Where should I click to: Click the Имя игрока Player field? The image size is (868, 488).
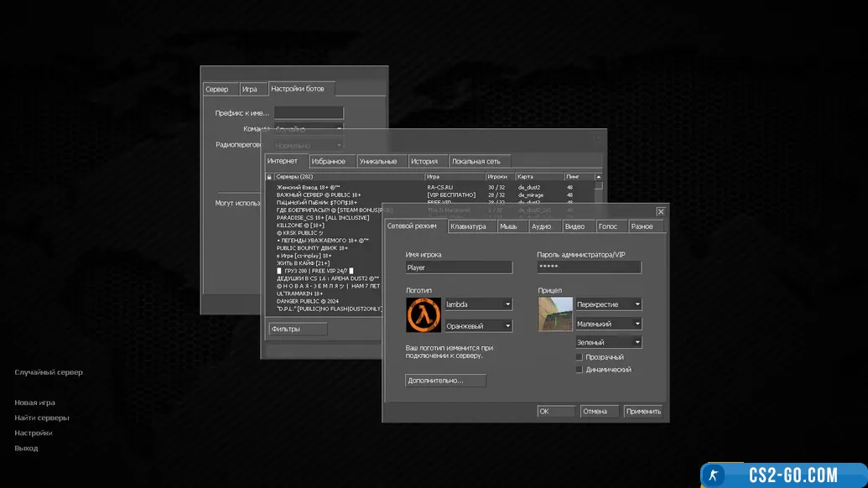[458, 267]
